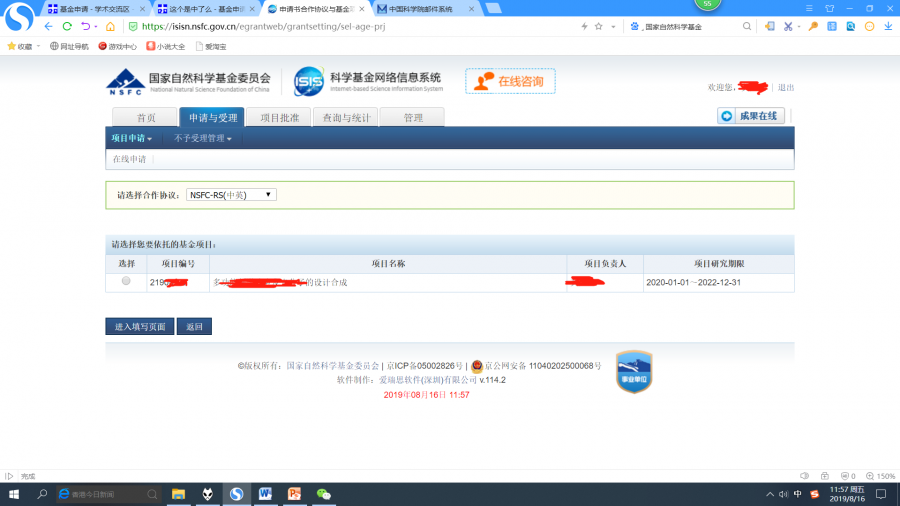
Task: Click the 项目研究期限 column header
Action: [x=719, y=264]
